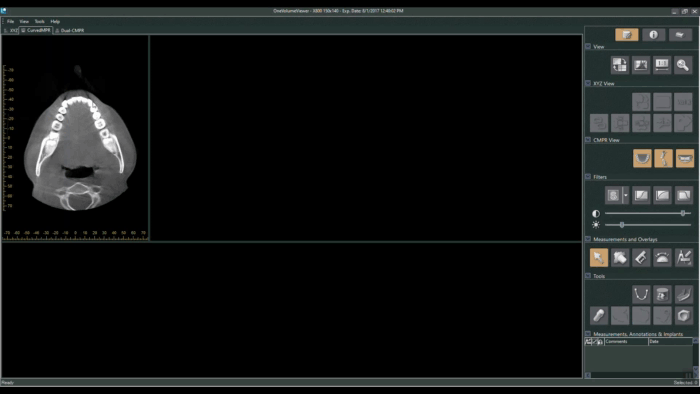700x394 pixels.
Task: Select the arrow pointer selection tool
Action: pyautogui.click(x=599, y=257)
